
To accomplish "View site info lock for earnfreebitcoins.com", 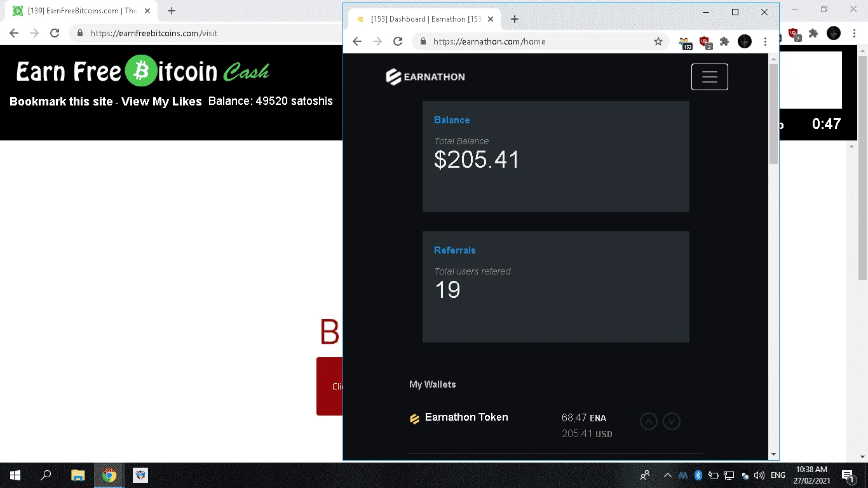I will pos(80,33).
